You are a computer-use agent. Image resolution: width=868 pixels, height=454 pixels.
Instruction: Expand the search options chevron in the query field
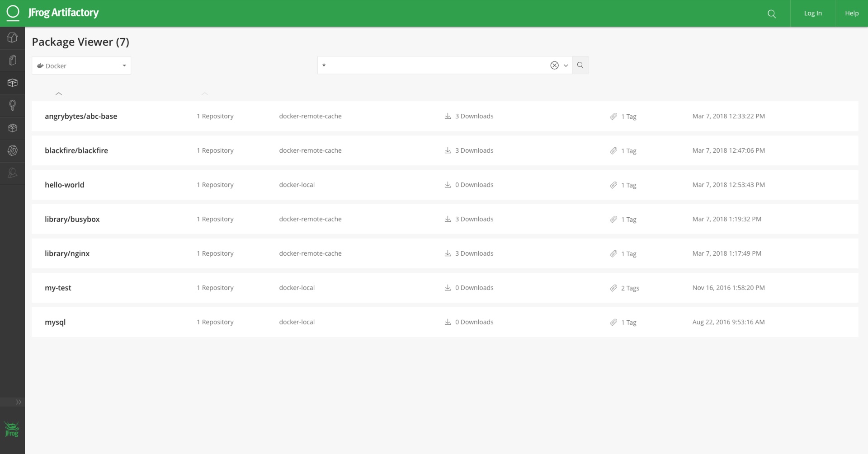[566, 66]
